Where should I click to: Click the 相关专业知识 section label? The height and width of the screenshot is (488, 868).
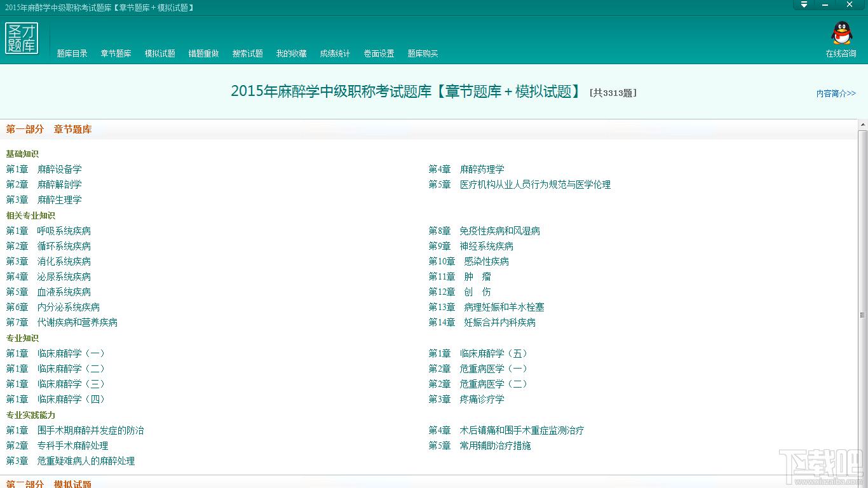click(31, 215)
